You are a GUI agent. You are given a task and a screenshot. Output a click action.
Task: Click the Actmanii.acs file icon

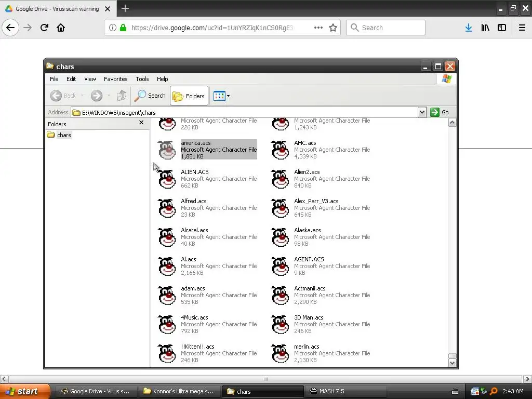pos(280,296)
